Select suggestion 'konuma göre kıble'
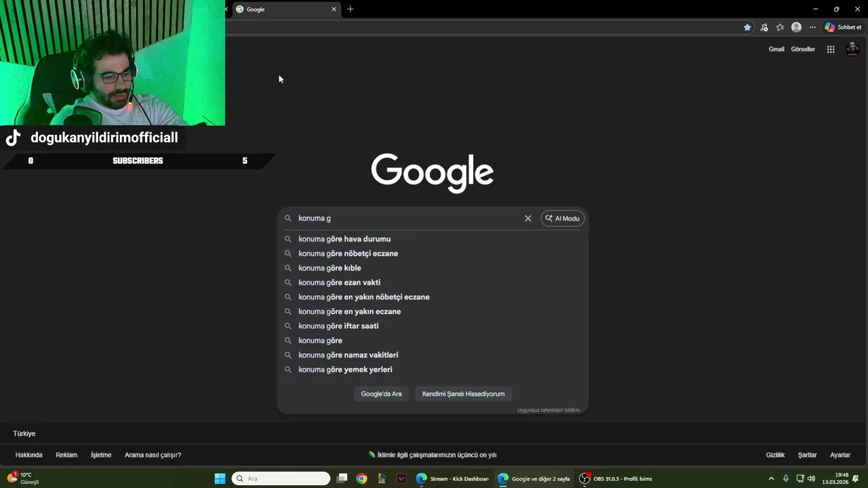 click(x=433, y=268)
